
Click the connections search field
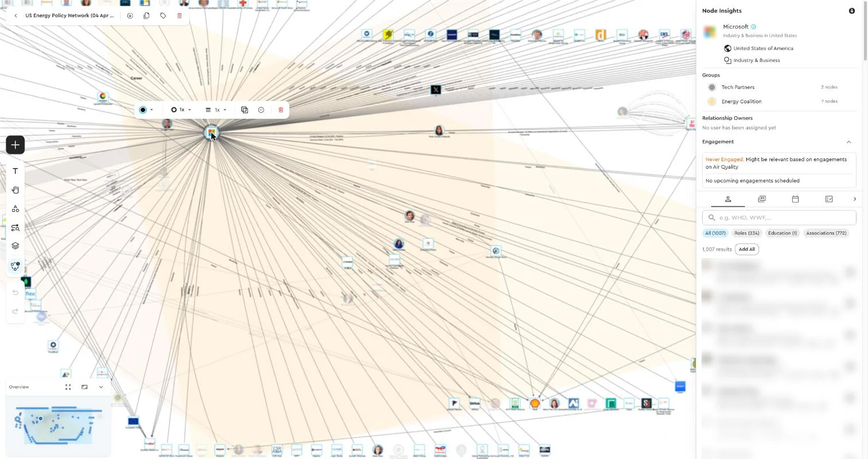pyautogui.click(x=779, y=217)
